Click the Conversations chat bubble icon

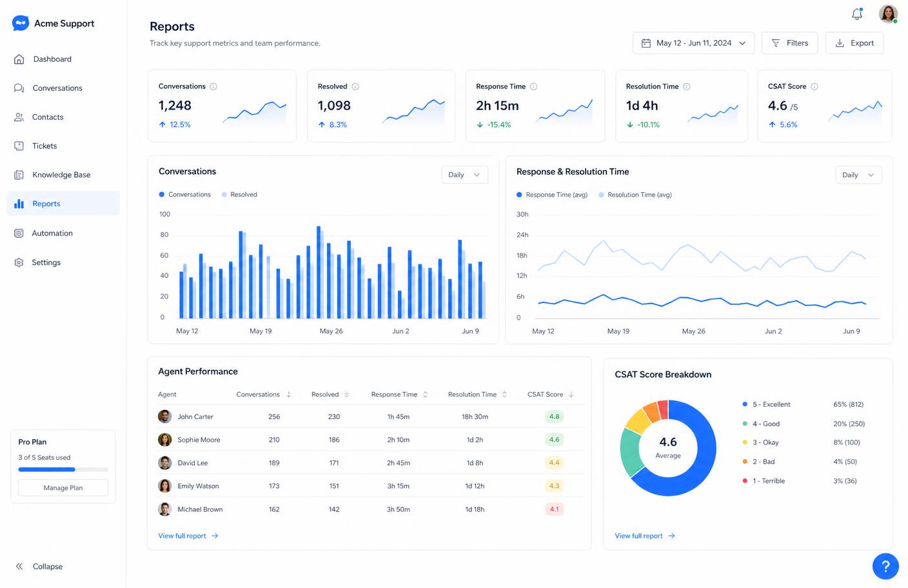click(19, 88)
